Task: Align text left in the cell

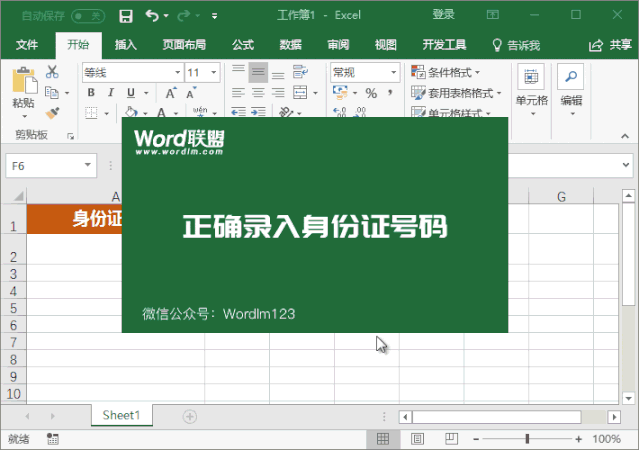Action: click(238, 93)
